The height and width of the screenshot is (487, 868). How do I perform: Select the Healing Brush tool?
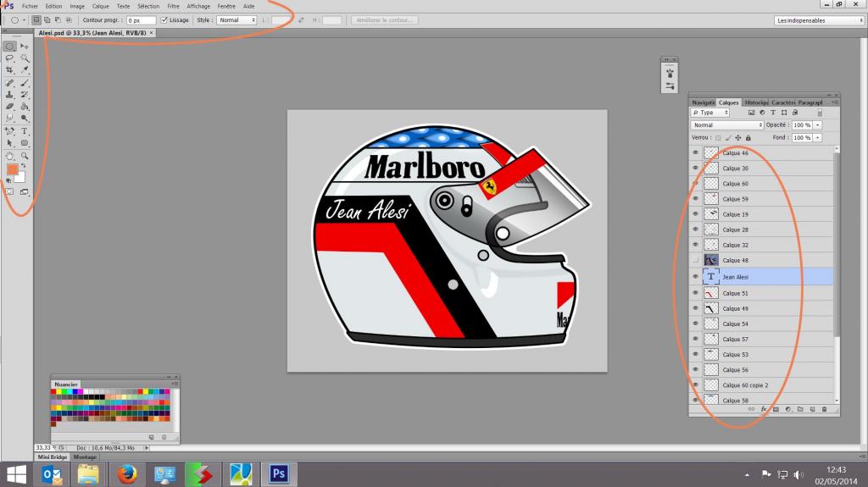pos(9,83)
